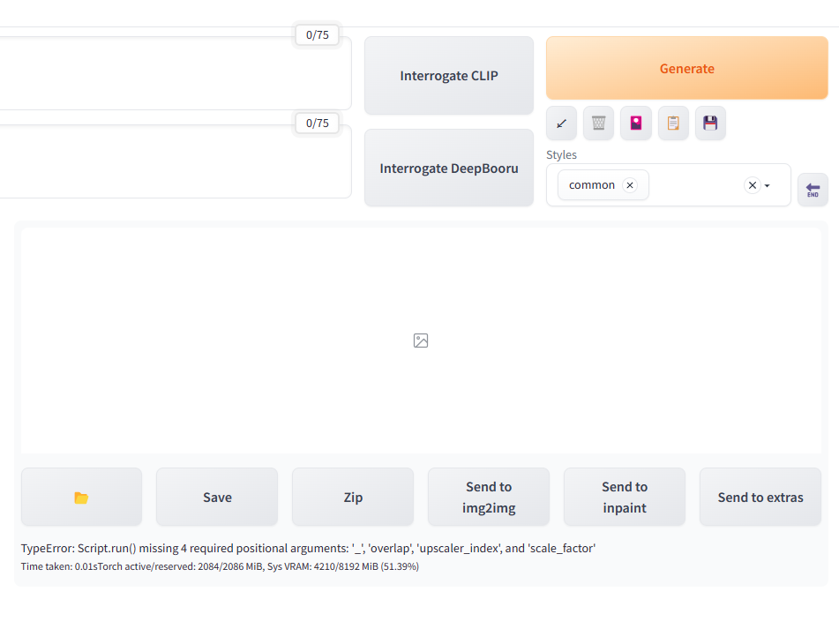This screenshot has height=644, width=839.
Task: Save current prompt as style with floppy icon
Action: click(710, 123)
